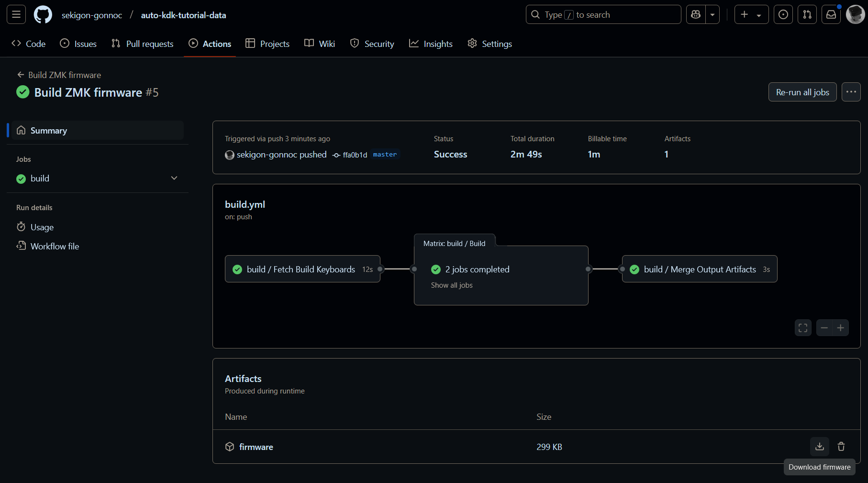Click Show all jobs in matrix
This screenshot has height=483, width=868.
click(452, 285)
